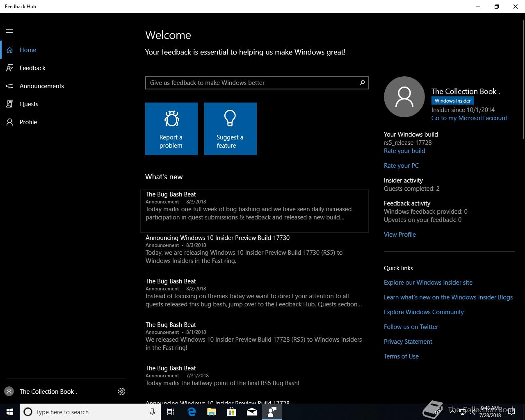Click Follow us on Twitter link
This screenshot has height=420, width=525.
click(411, 327)
